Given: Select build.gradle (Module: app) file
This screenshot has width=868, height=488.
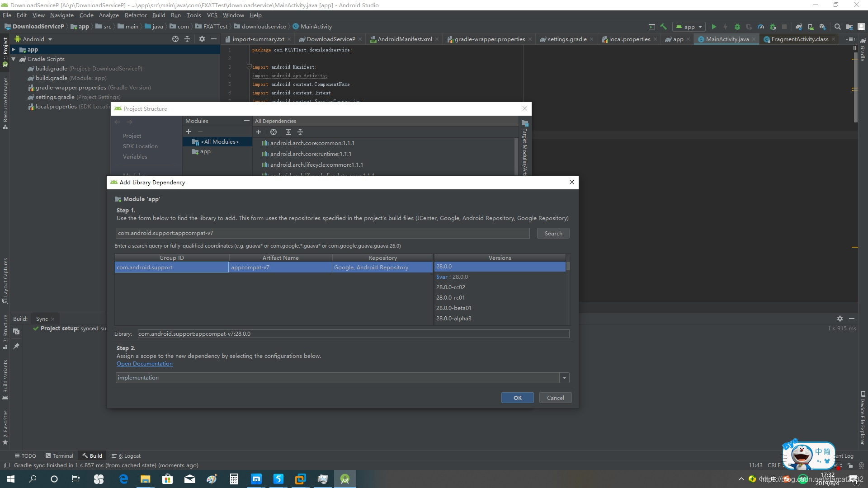Looking at the screenshot, I should tap(67, 78).
